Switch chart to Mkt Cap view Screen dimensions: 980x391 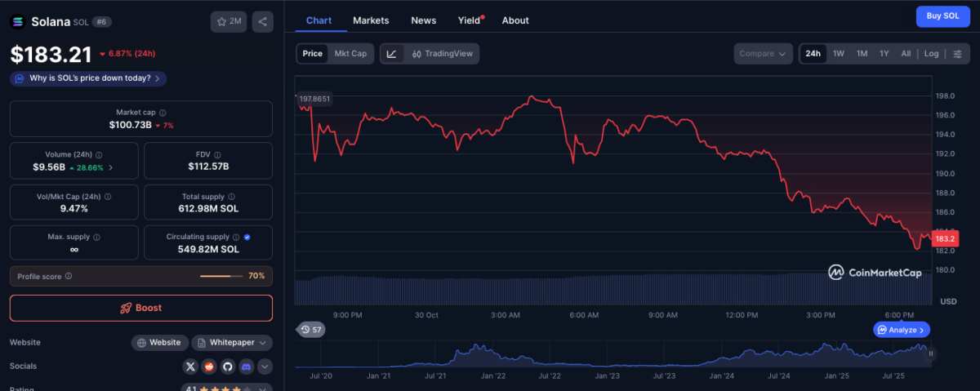tap(350, 54)
